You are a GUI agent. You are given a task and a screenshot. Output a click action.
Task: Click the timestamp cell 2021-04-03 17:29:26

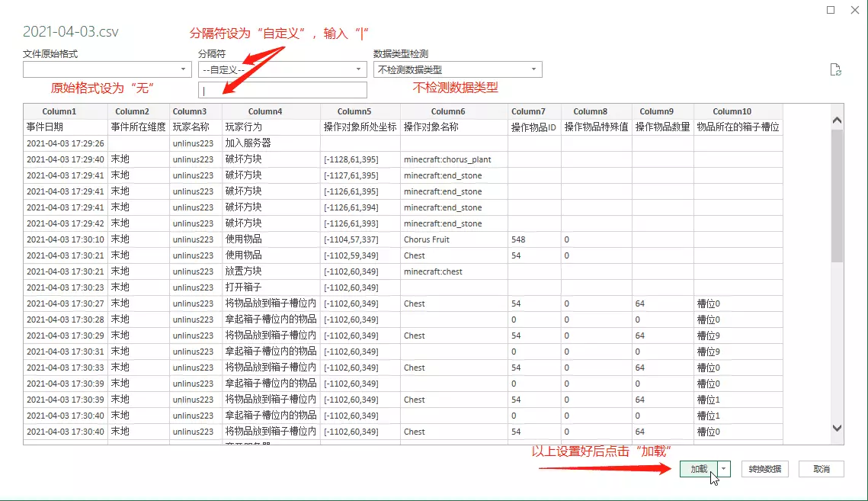[x=66, y=143]
